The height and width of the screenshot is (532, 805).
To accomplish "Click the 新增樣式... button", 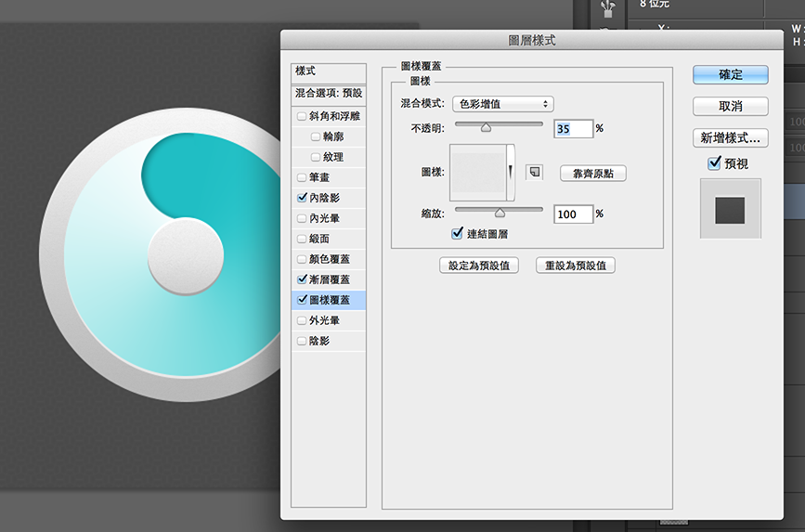I will click(x=731, y=137).
